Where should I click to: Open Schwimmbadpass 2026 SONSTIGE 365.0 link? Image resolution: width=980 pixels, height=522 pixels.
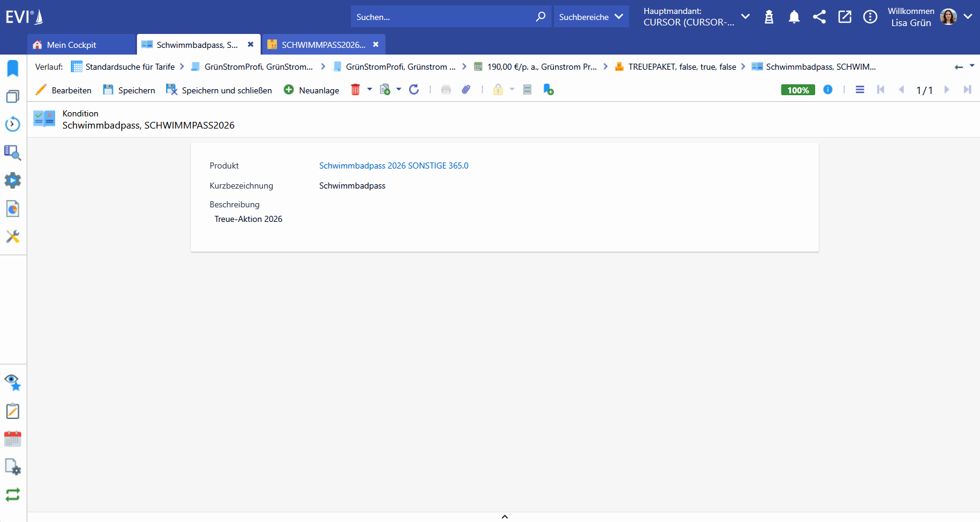click(x=394, y=166)
